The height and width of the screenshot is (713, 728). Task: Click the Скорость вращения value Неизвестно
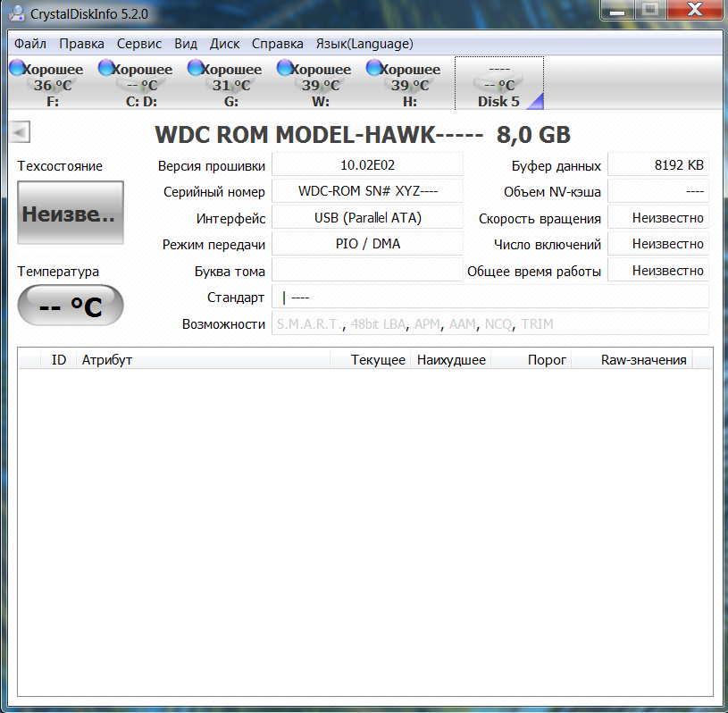point(658,217)
